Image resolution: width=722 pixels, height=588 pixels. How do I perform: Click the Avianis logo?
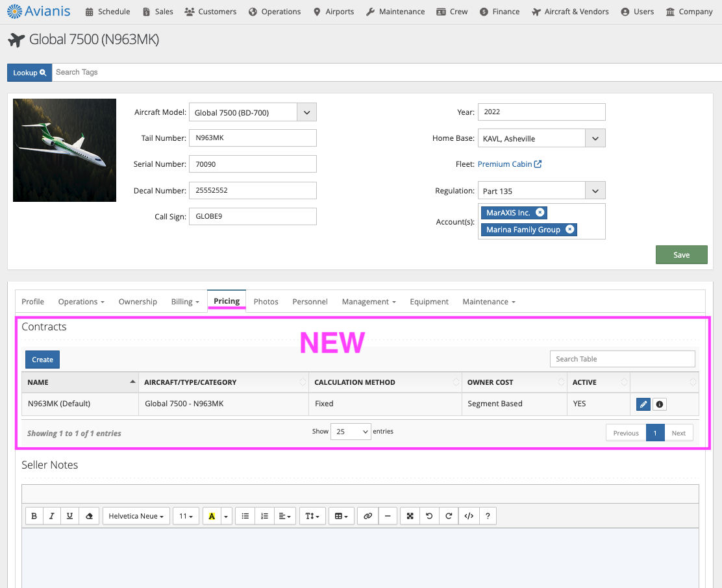[x=39, y=11]
